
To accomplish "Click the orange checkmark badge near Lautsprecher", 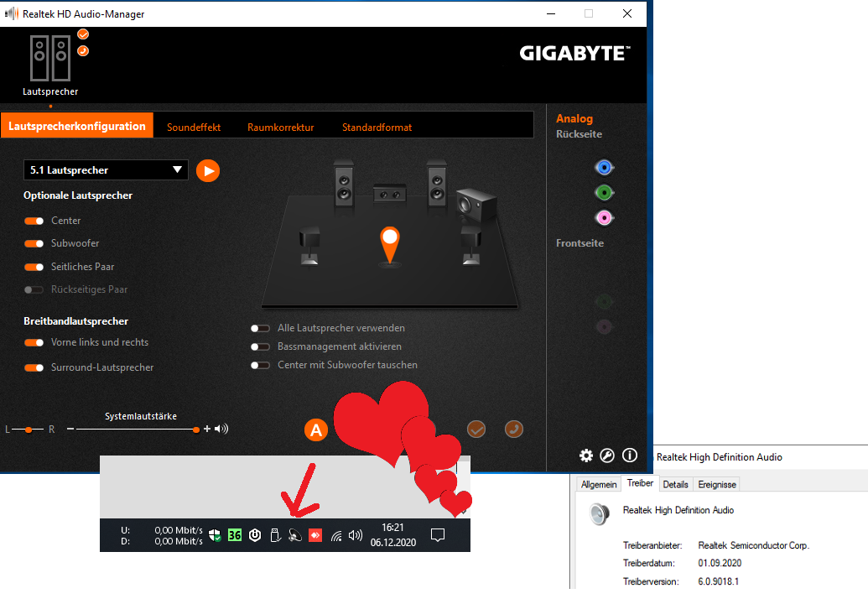I will pyautogui.click(x=83, y=34).
